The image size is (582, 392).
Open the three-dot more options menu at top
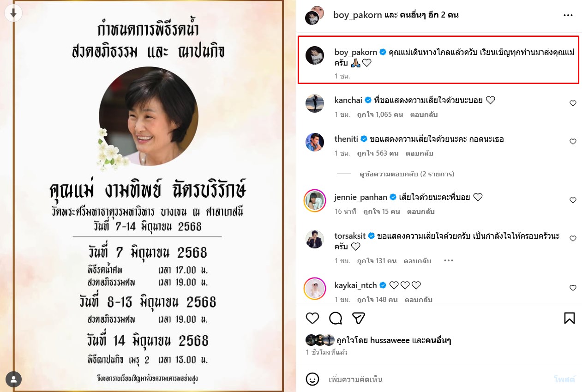568,15
